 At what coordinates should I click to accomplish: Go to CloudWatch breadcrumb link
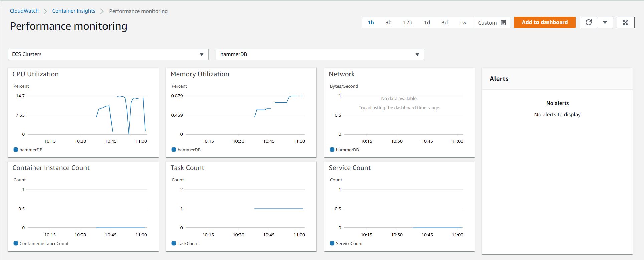(x=24, y=11)
